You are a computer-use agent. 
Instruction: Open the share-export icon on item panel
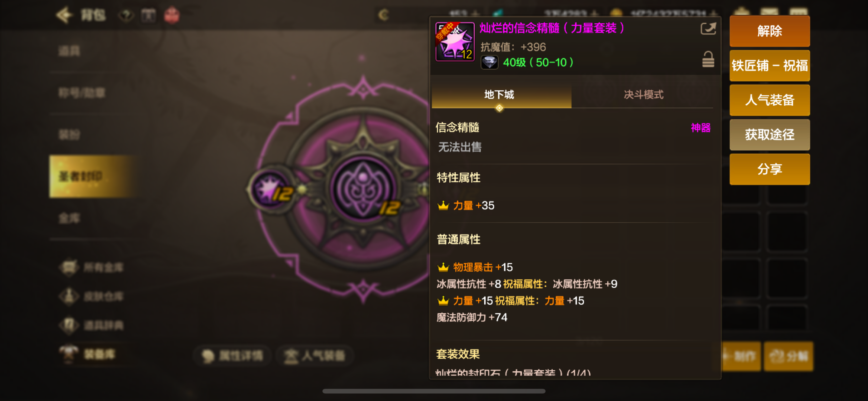708,28
